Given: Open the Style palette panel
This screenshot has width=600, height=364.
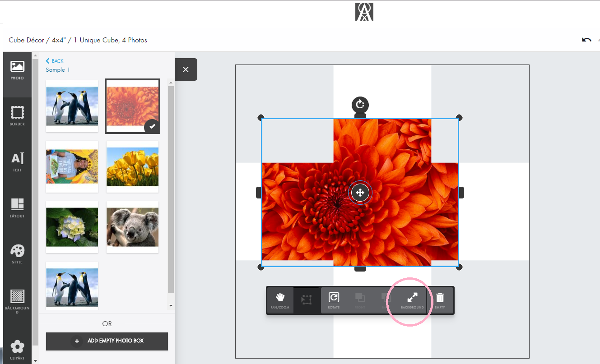Looking at the screenshot, I should click(17, 254).
